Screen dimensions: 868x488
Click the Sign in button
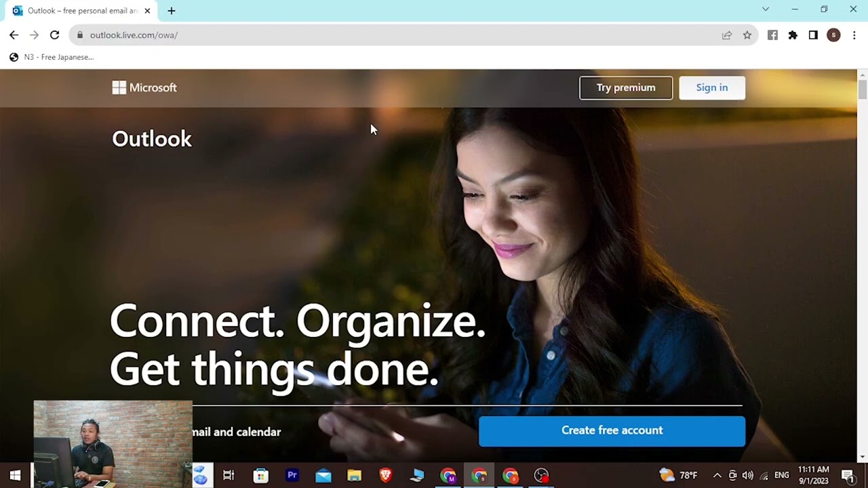point(712,87)
